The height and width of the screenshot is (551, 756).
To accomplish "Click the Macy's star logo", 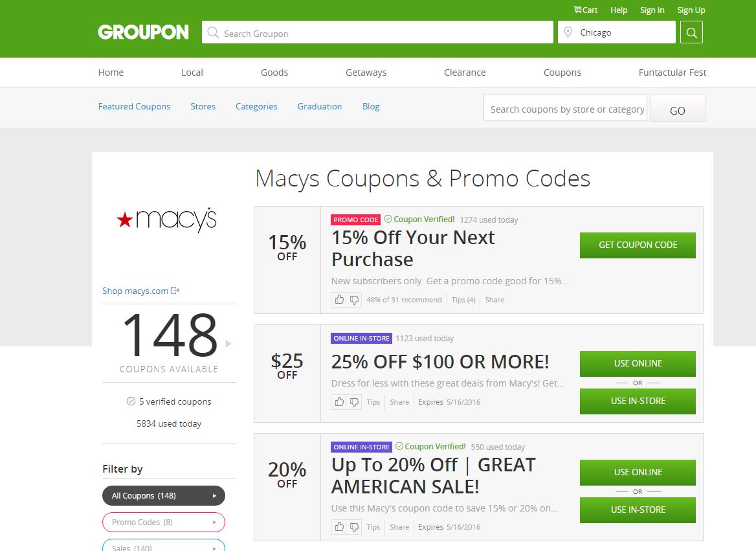I will coord(166,219).
